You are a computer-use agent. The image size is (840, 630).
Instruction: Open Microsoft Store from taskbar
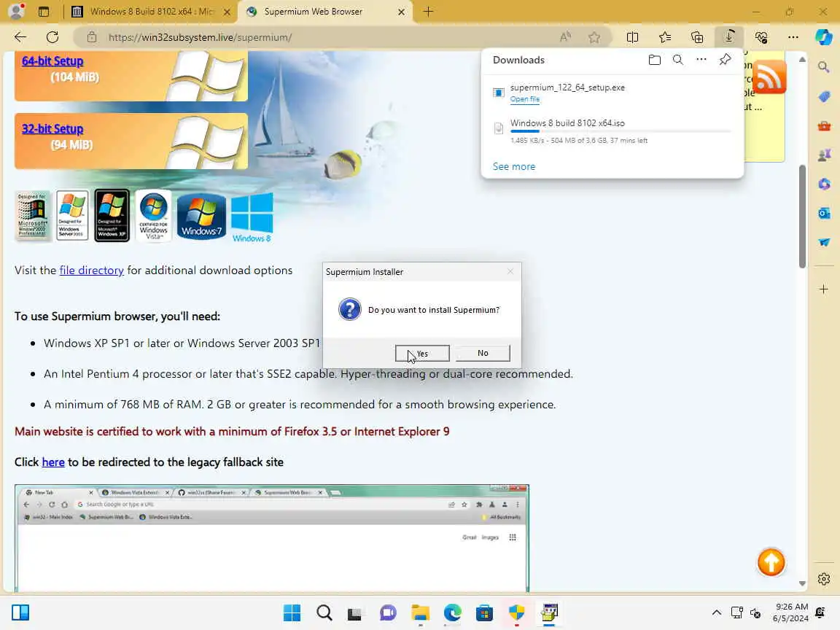point(484,612)
